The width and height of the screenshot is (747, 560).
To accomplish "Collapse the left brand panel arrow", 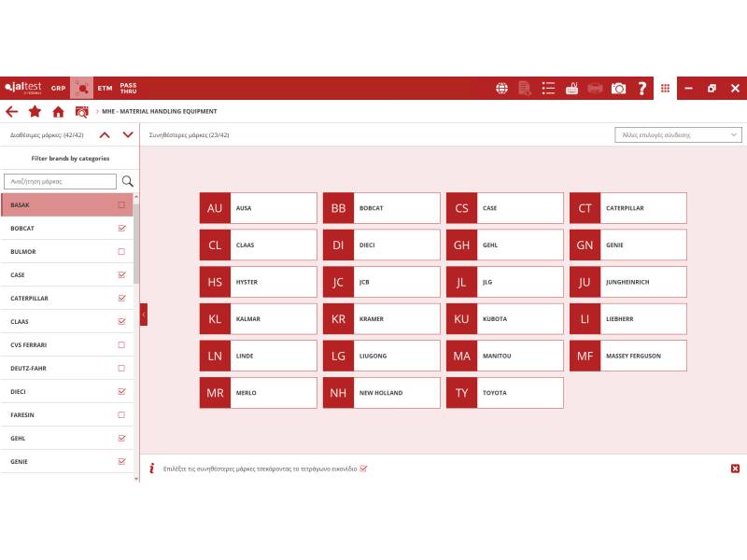I will tap(144, 315).
